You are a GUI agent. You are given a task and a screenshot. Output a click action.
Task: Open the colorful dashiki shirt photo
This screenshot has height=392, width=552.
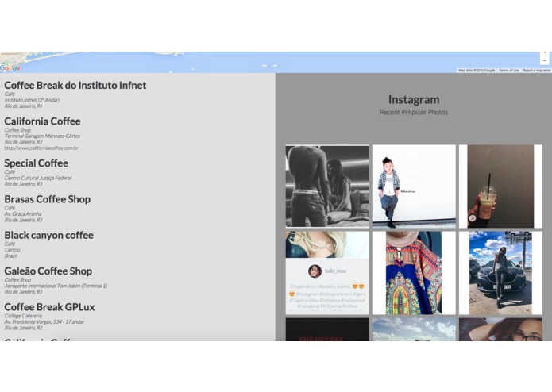pos(414,273)
